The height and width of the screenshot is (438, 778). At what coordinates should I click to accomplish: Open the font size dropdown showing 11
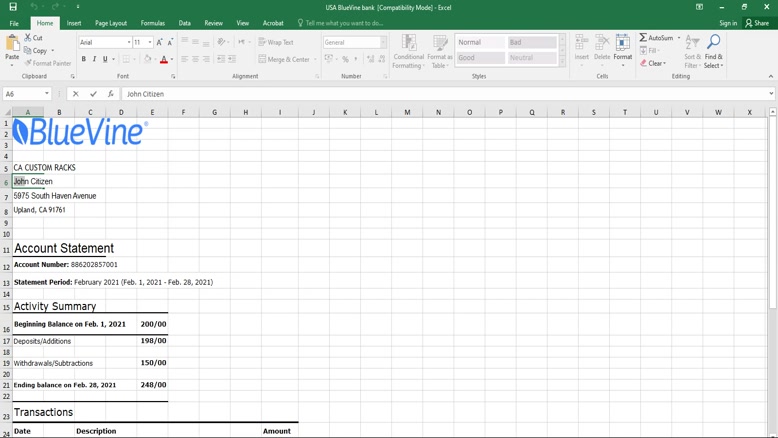150,43
